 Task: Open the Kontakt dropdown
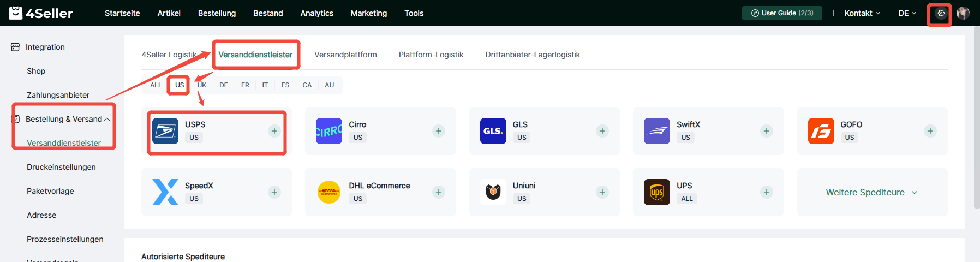pos(862,13)
